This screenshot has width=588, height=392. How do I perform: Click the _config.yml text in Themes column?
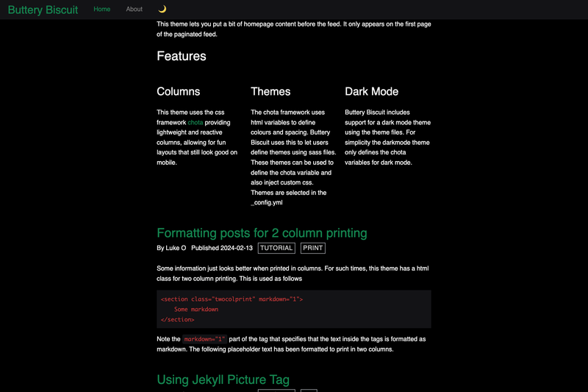click(267, 202)
